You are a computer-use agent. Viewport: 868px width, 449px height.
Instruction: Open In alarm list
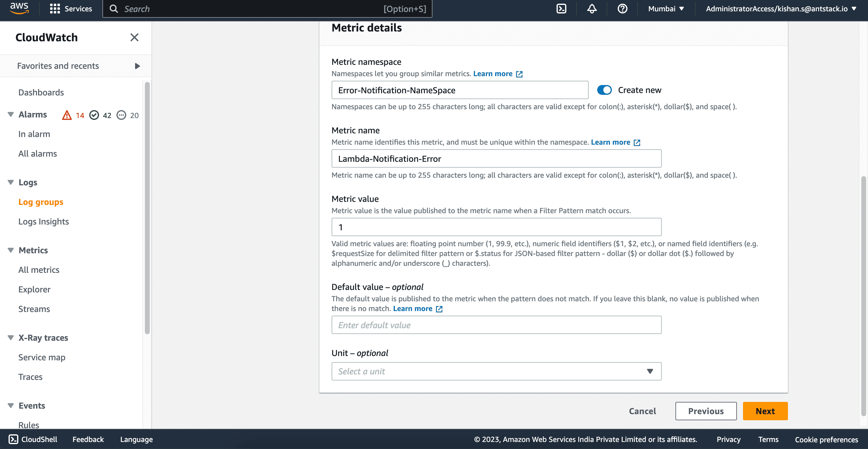(x=34, y=134)
